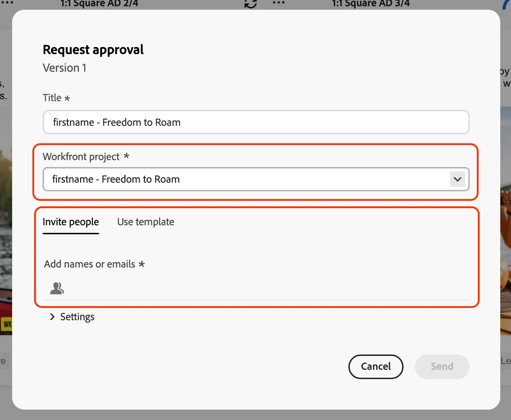
Task: Click the Version 1 text
Action: tap(64, 68)
